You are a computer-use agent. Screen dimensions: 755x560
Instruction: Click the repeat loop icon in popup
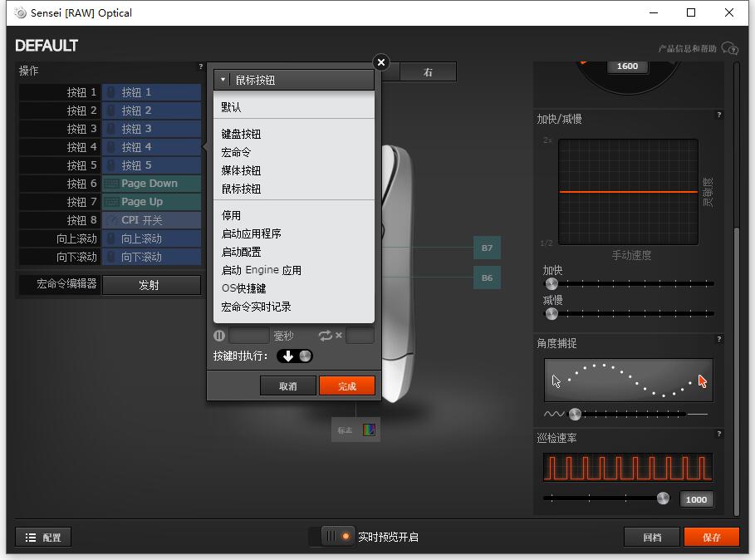tap(326, 336)
